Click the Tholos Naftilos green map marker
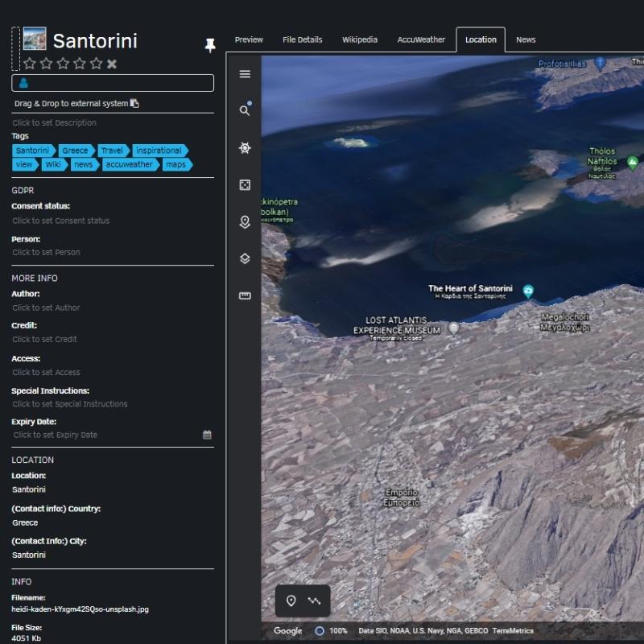The height and width of the screenshot is (644, 644). point(633,163)
